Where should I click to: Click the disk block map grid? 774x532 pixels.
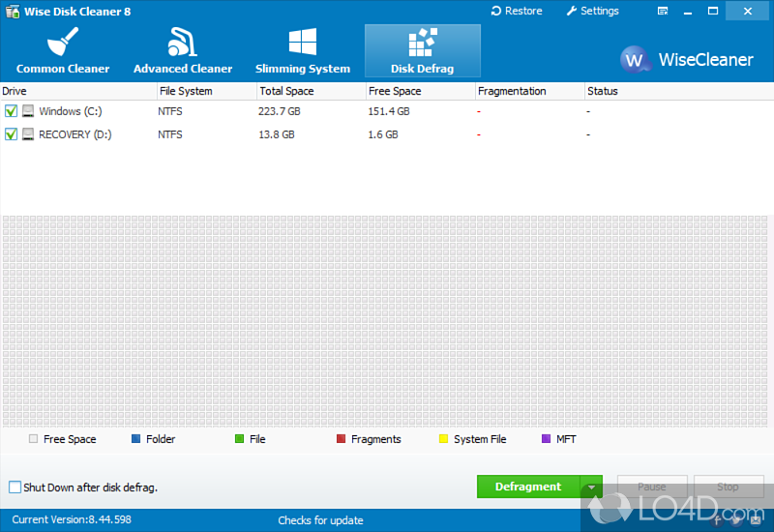click(x=387, y=320)
